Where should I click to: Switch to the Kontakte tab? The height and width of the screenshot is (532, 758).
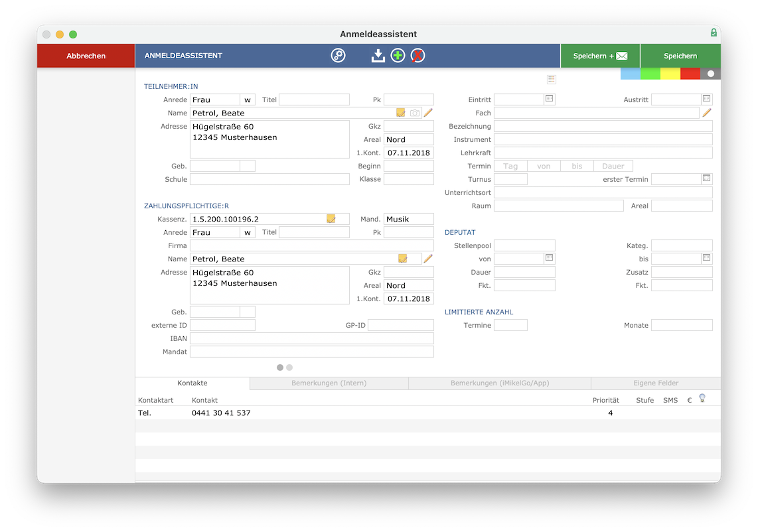coord(192,383)
